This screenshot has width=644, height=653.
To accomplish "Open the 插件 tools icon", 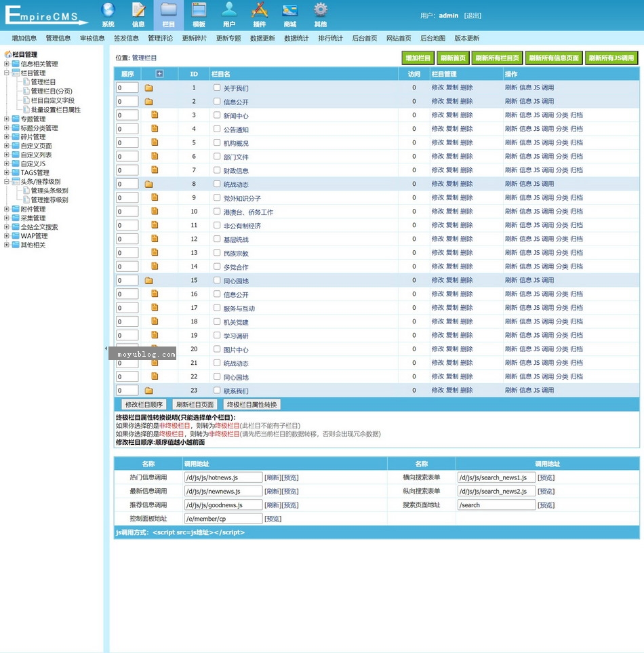I will (x=260, y=10).
